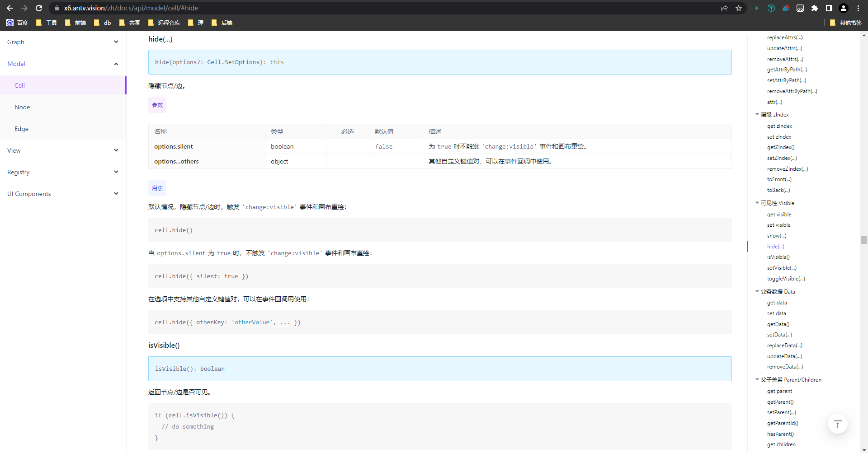Viewport: 868px width, 453px height.
Task: Reload the current page
Action: tap(39, 8)
